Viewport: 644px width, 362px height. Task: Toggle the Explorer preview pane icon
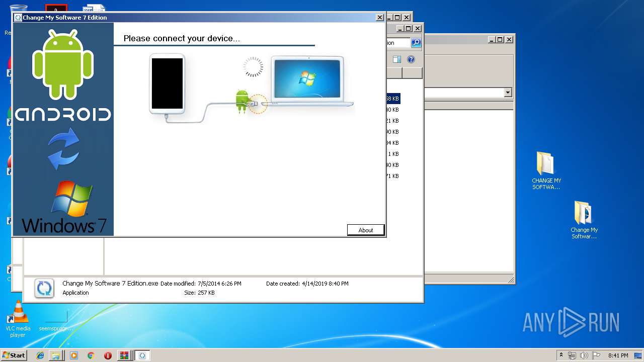(397, 59)
